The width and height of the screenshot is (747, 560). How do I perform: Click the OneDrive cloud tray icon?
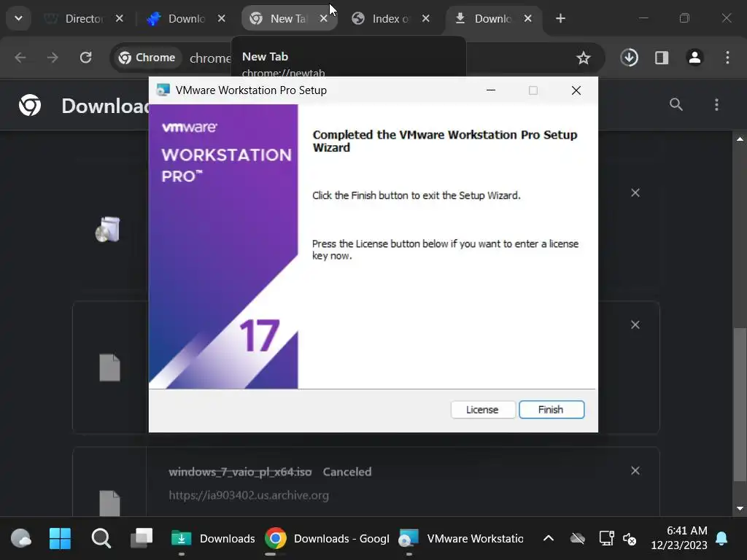click(x=578, y=539)
